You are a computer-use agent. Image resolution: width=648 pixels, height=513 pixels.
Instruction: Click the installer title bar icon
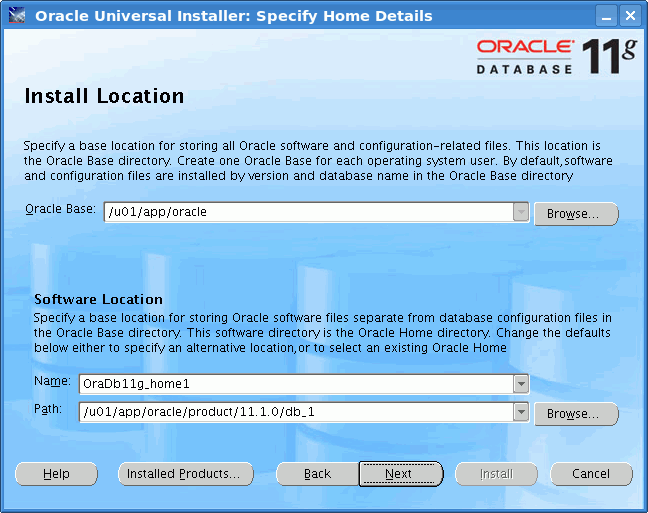coord(17,16)
